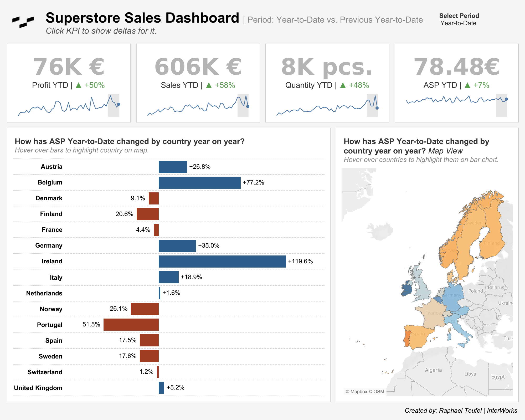
Task: Select the 76K € Profit KPI card
Action: pos(69,67)
